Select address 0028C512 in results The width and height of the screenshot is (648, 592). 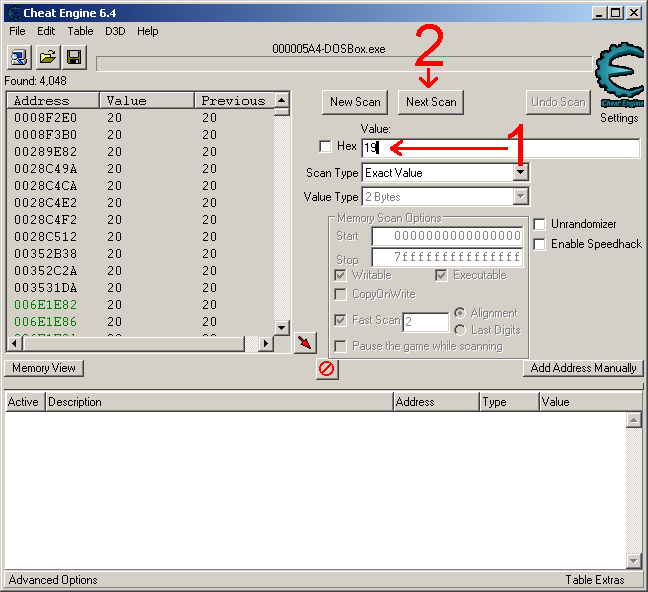45,237
